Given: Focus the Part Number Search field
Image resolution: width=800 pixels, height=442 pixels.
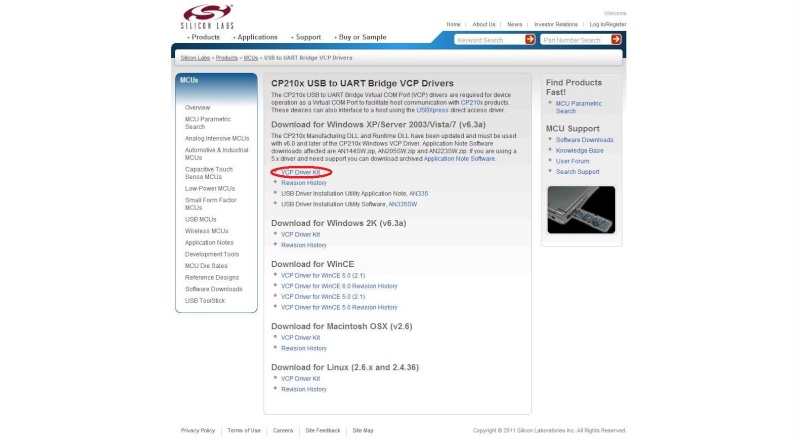Looking at the screenshot, I should coord(576,40).
